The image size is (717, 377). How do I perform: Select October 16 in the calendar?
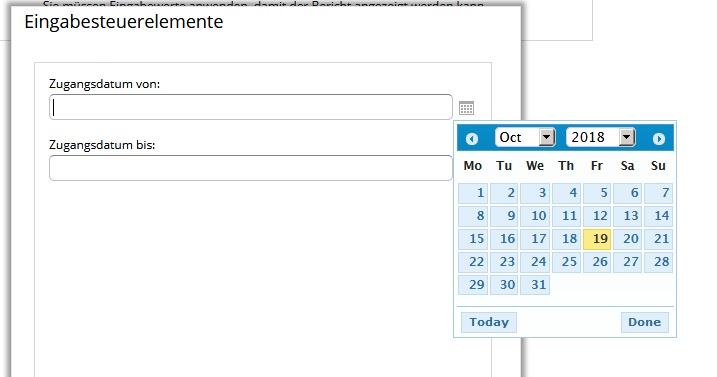504,239
